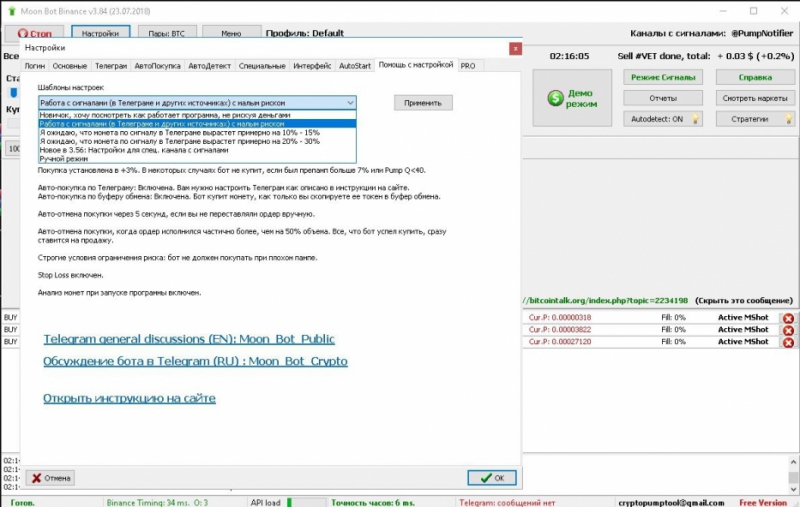
Task: Click Скрыть это сообщение link
Action: [x=744, y=300]
